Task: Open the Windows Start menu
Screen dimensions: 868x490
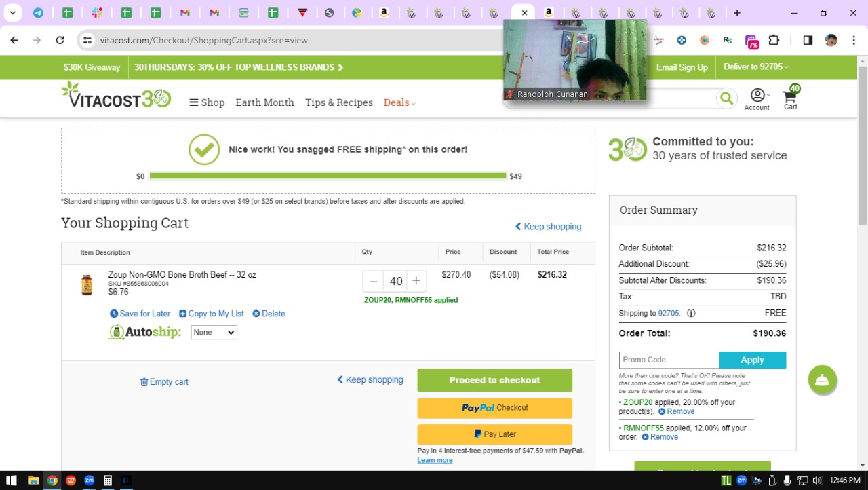Action: point(12,480)
